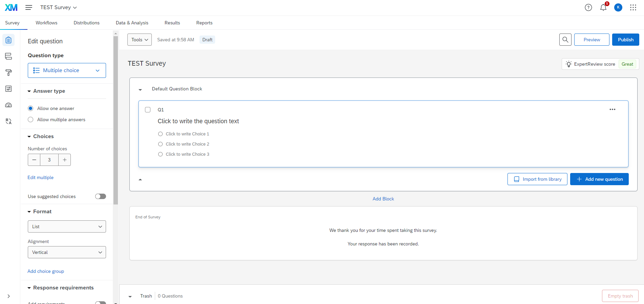The width and height of the screenshot is (644, 304).
Task: Click Add new question button
Action: pos(599,179)
